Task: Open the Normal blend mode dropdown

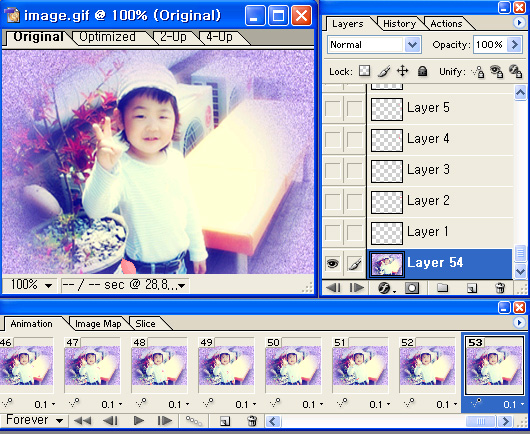Action: coord(374,45)
